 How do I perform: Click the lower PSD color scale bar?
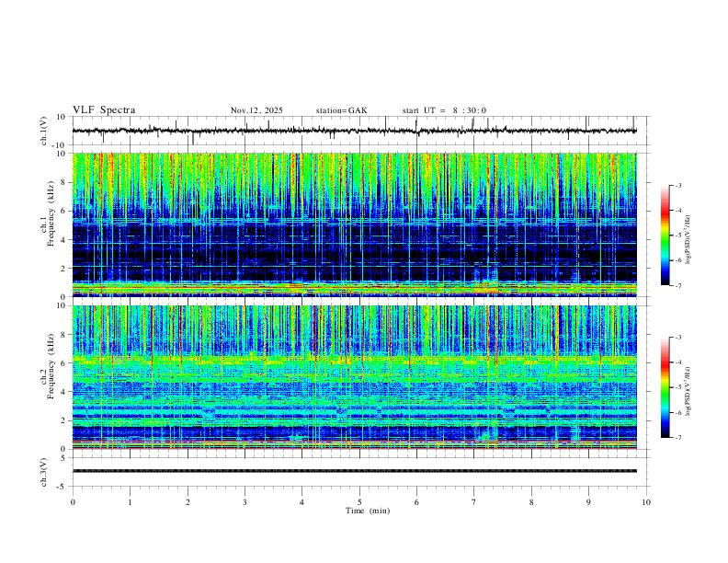[x=665, y=387]
